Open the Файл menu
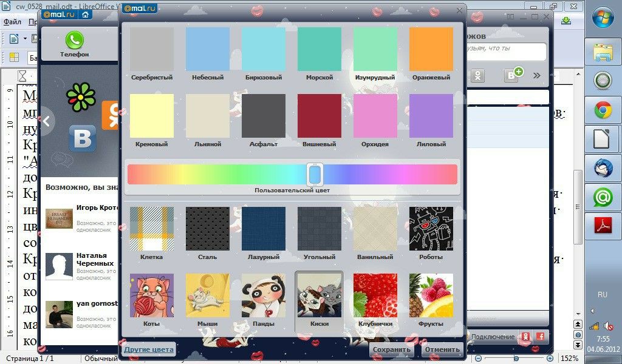This screenshot has height=364, width=622. pyautogui.click(x=12, y=22)
